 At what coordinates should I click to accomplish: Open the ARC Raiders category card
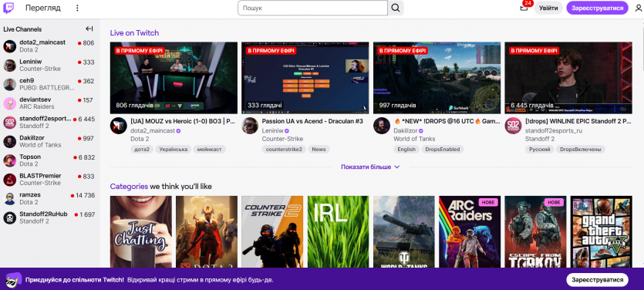pyautogui.click(x=470, y=232)
